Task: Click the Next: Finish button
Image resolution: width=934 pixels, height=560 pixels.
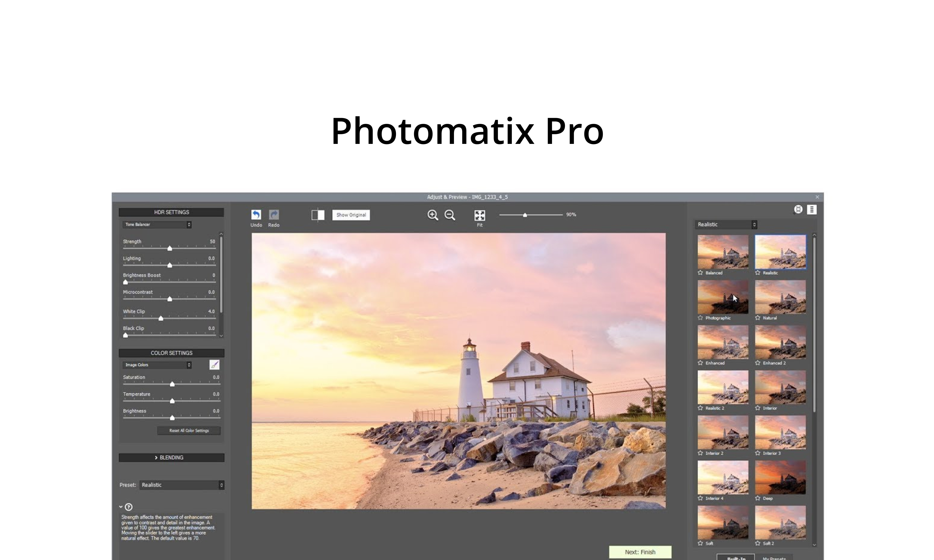Action: [640, 552]
